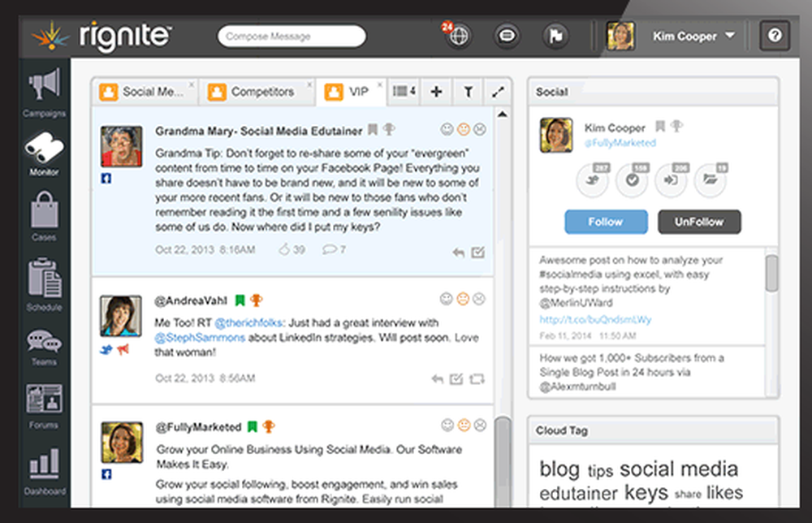Viewport: 812px width, 523px height.
Task: Open the Schedule clipboard icon
Action: pos(44,278)
